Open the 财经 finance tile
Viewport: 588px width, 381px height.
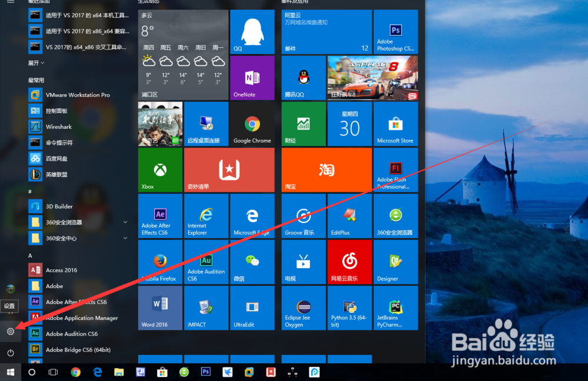(304, 123)
